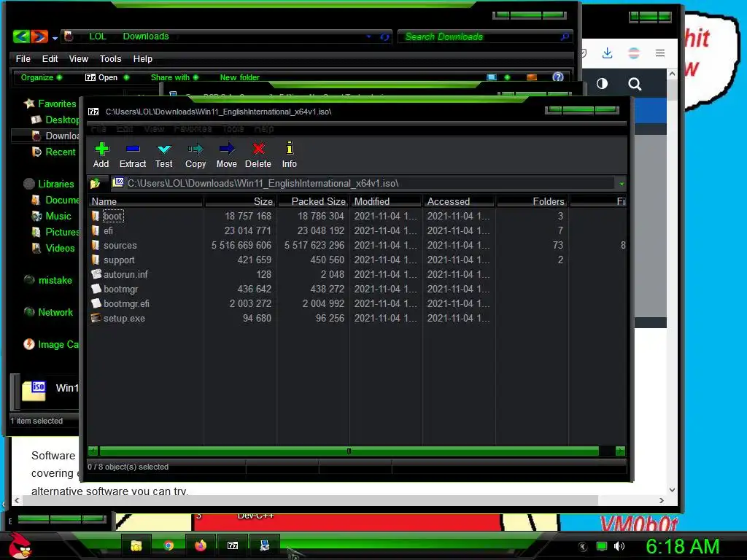The width and height of the screenshot is (747, 560).
Task: Choose the Move tool in 7-Zip
Action: (x=226, y=155)
